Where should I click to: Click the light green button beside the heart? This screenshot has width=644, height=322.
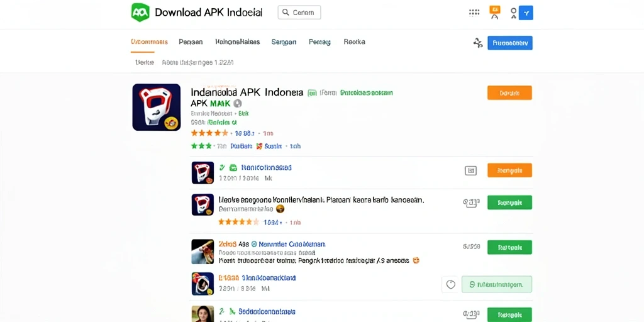point(497,284)
